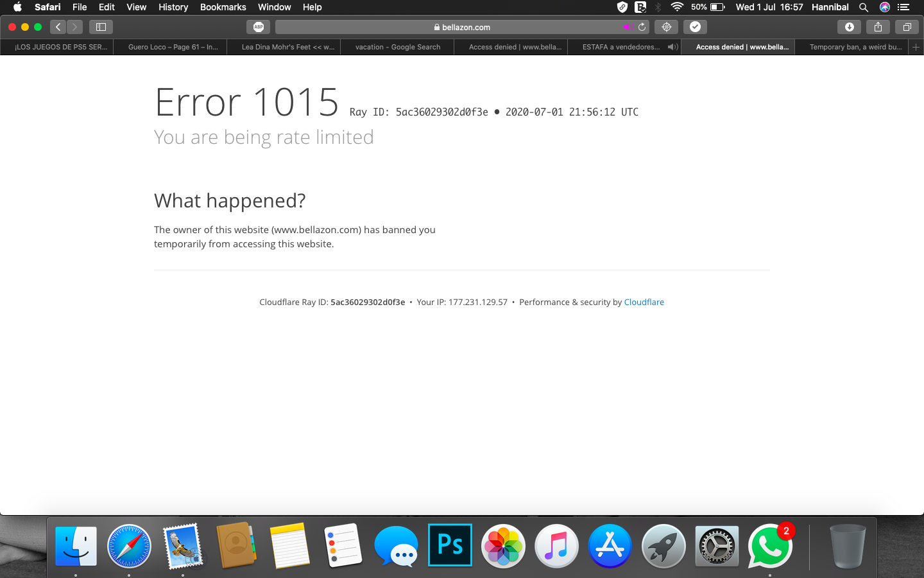Open the Share button in Safari toolbar

pyautogui.click(x=878, y=27)
